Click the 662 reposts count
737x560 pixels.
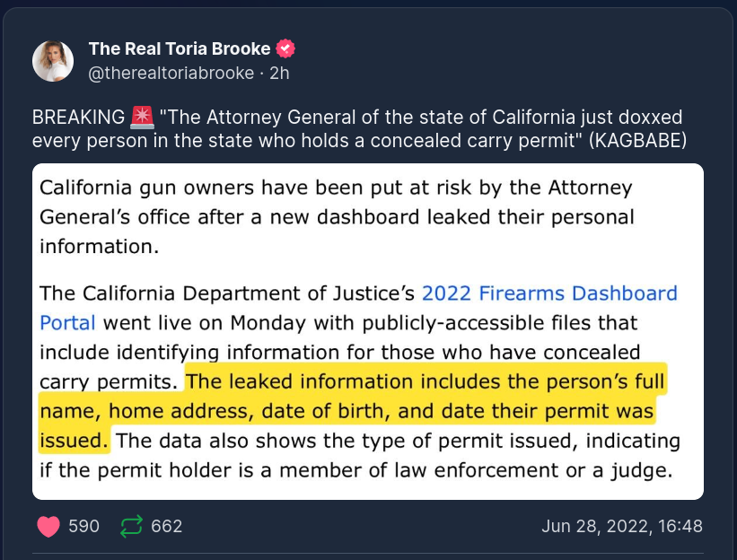coord(166,526)
